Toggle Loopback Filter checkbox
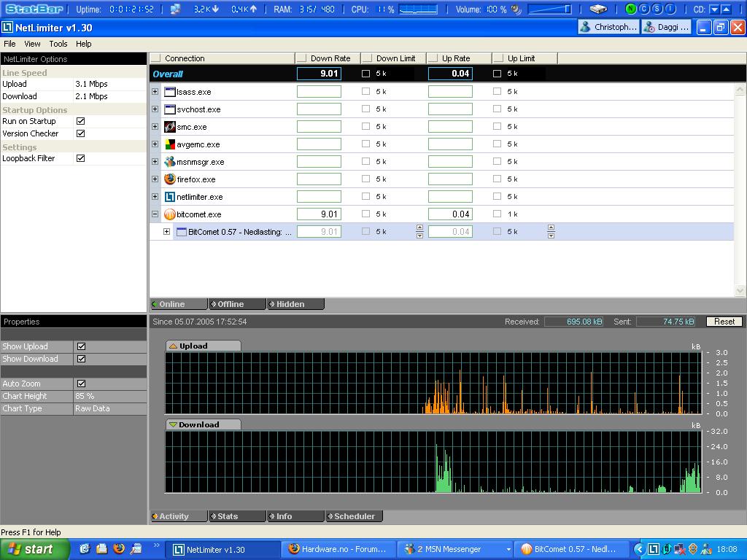Screen dimensions: 747x560 pyautogui.click(x=81, y=158)
